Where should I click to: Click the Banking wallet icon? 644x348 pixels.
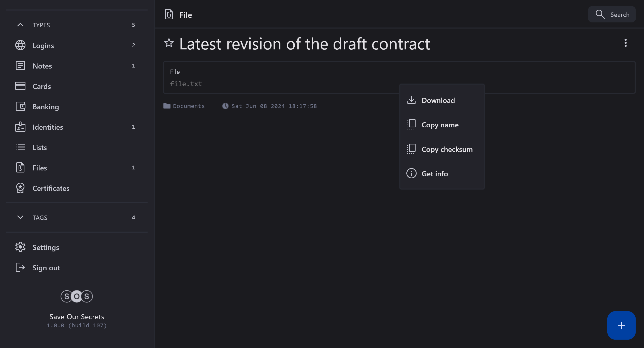click(20, 106)
